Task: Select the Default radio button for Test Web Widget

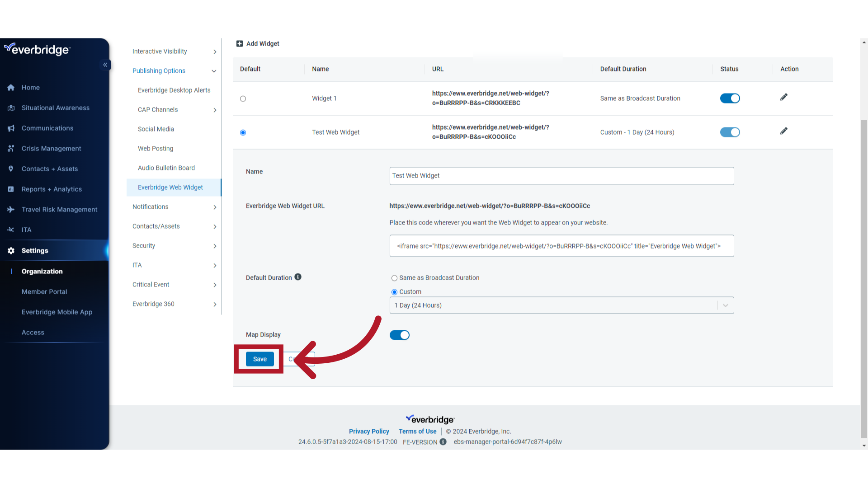Action: pos(243,131)
